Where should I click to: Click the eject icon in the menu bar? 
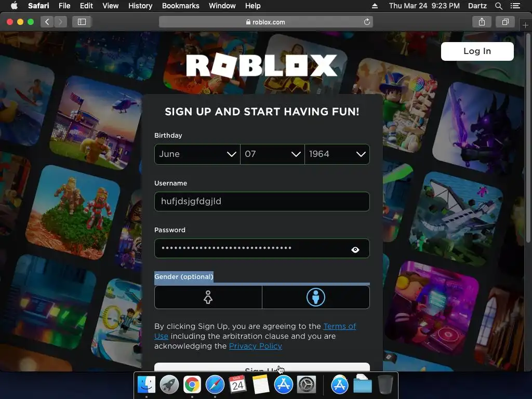point(375,6)
